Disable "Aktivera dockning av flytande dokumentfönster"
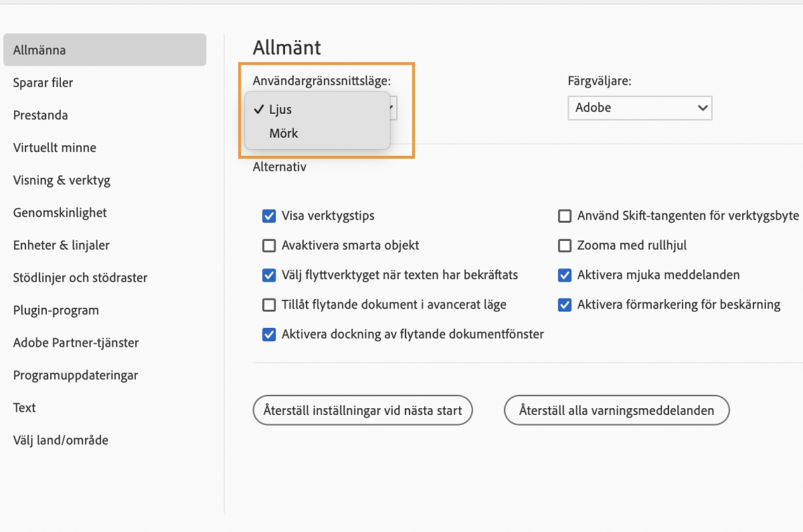The image size is (803, 532). (269, 334)
